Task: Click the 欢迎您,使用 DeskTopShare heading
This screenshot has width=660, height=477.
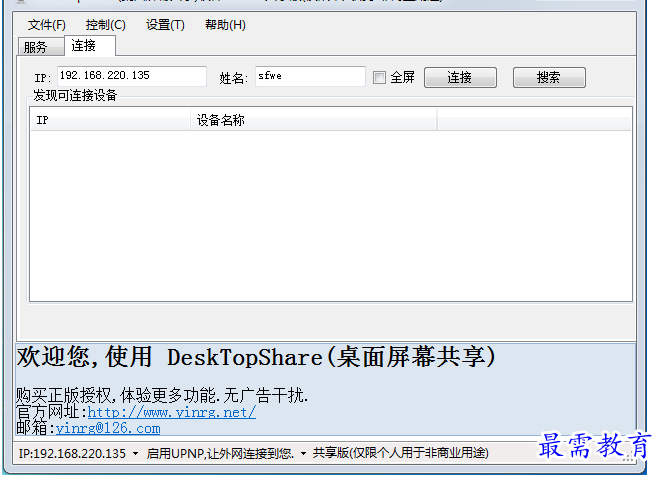Action: click(x=256, y=357)
